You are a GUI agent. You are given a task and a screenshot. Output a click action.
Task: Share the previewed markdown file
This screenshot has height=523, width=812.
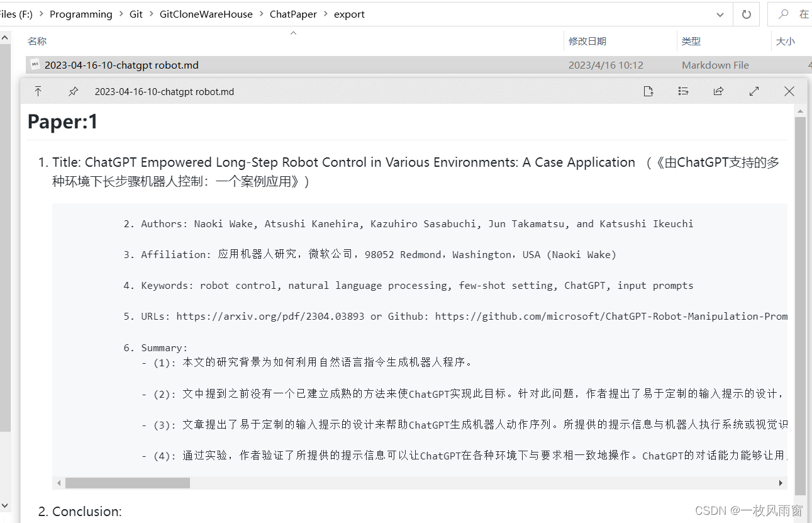click(x=719, y=91)
